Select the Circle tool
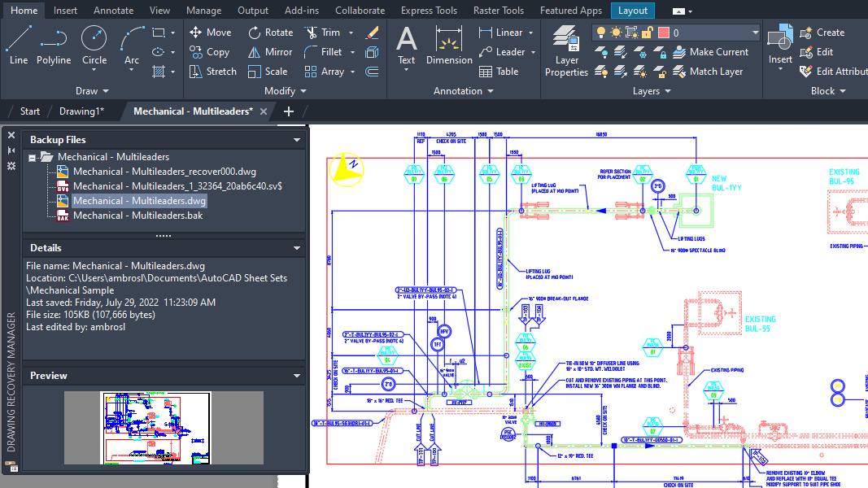 tap(94, 46)
